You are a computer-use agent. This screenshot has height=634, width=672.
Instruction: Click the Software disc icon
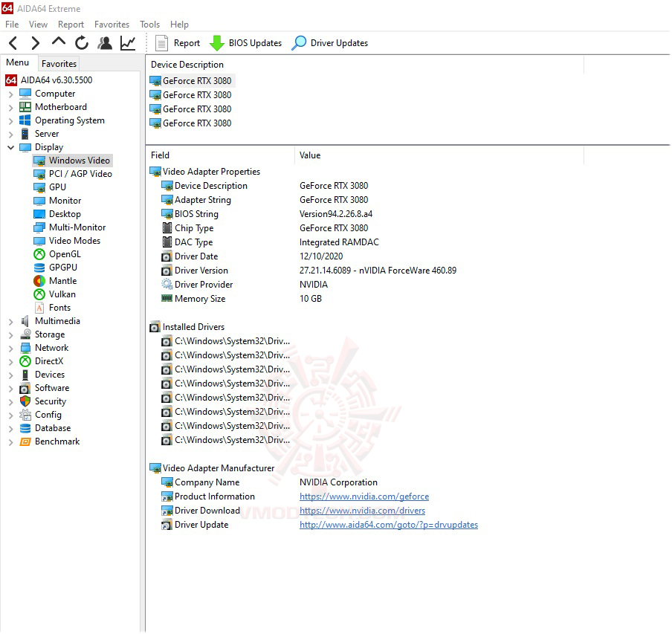[25, 388]
